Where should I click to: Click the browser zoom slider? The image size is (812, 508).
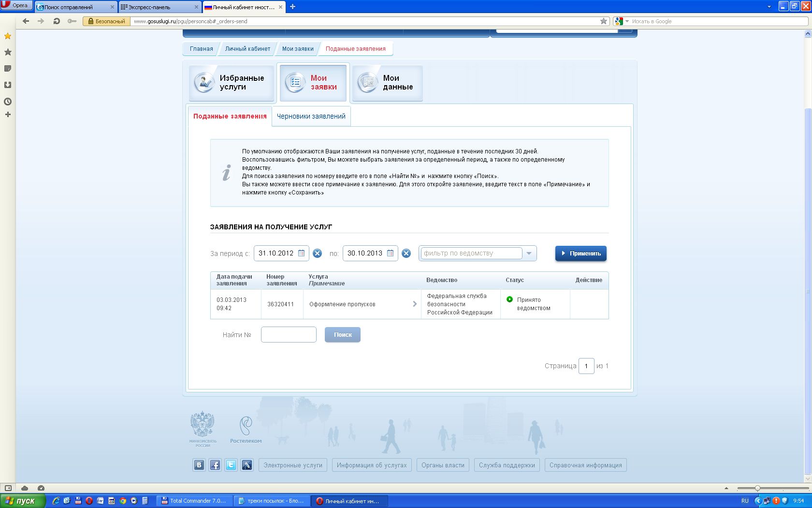[757, 488]
